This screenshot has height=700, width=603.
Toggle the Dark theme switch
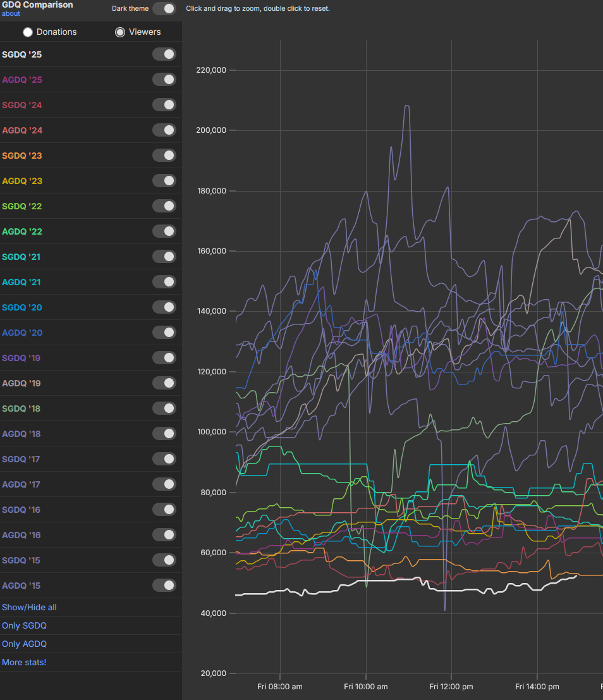pyautogui.click(x=164, y=8)
